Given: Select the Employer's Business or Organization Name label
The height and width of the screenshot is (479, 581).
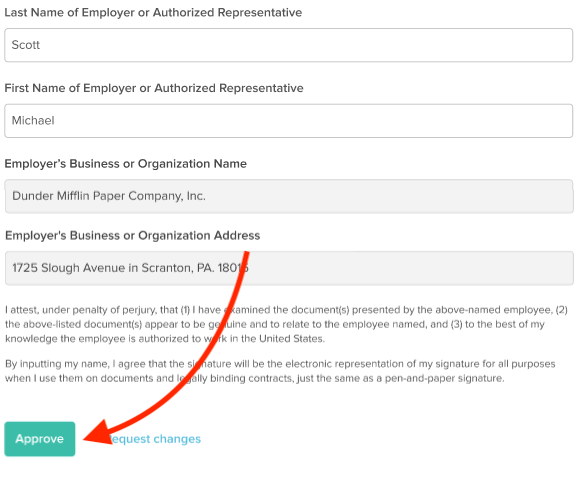Looking at the screenshot, I should pyautogui.click(x=126, y=164).
